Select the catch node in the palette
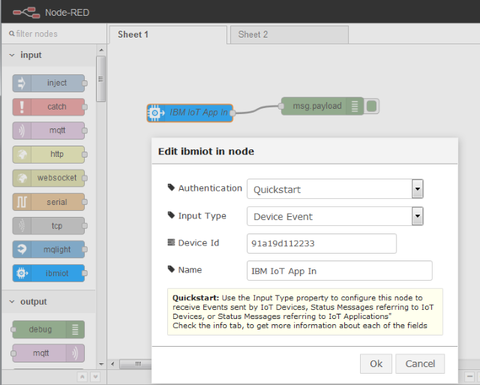 [x=49, y=107]
